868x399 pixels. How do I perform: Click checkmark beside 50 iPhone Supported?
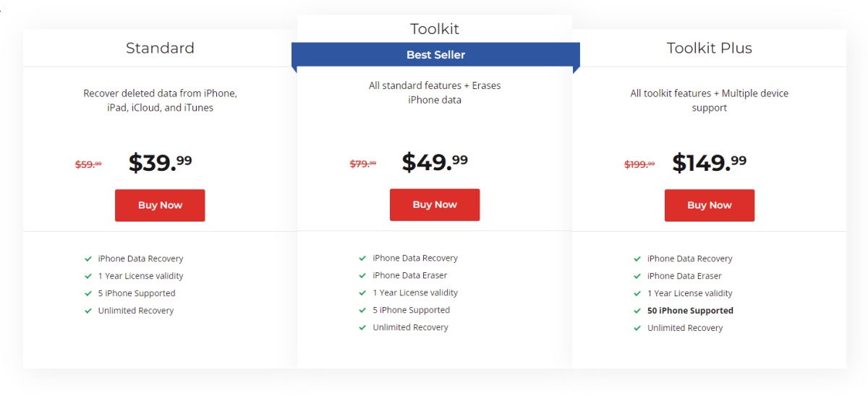pyautogui.click(x=638, y=311)
